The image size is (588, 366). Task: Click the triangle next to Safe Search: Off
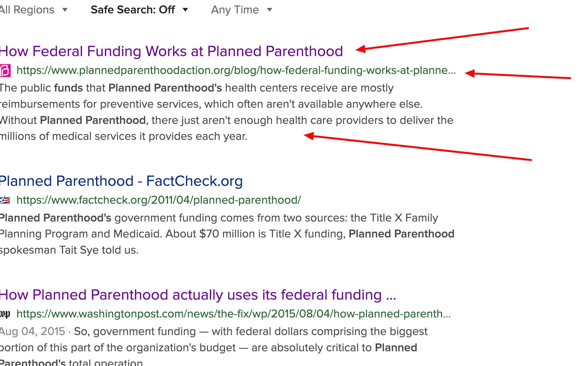tap(185, 10)
